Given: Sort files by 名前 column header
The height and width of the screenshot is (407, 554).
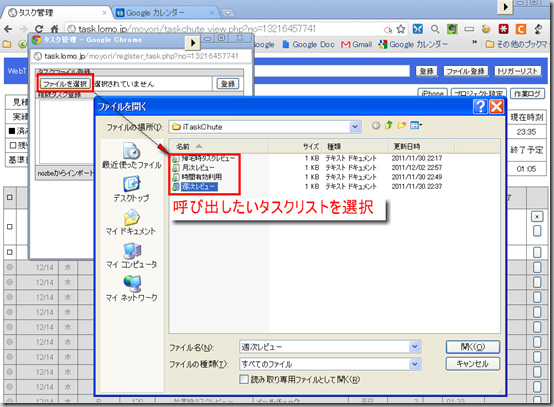Looking at the screenshot, I should (219, 146).
